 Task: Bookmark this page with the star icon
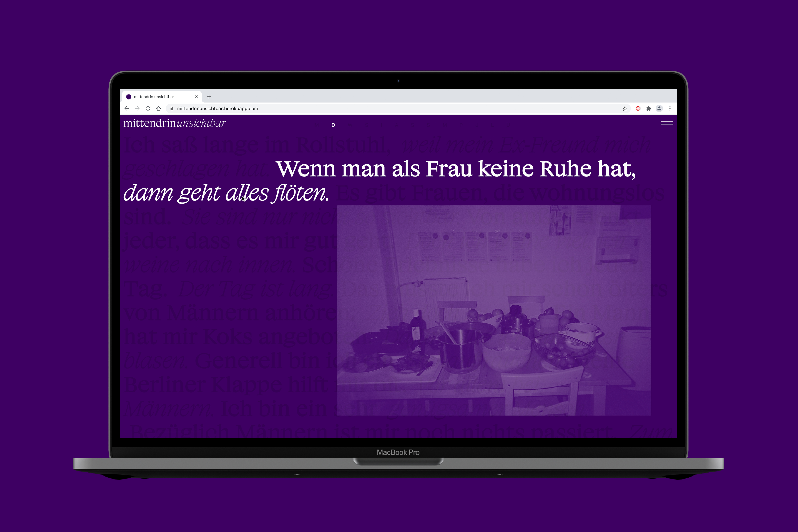click(625, 109)
